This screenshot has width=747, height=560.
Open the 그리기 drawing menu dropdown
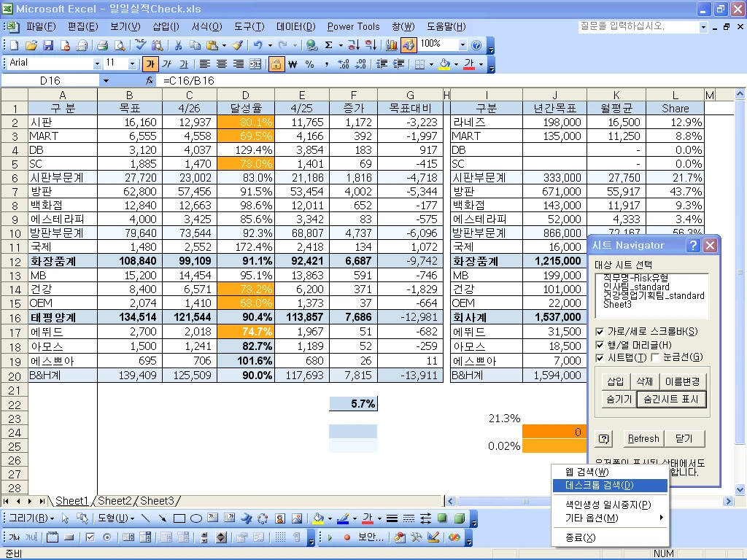coord(31,518)
